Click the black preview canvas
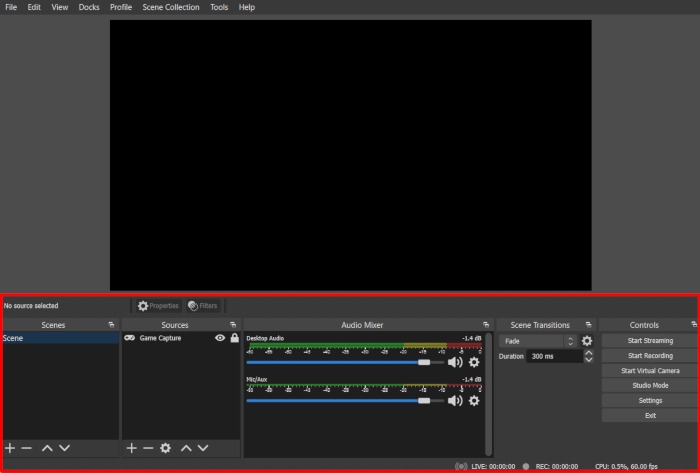The image size is (700, 473). click(350, 155)
